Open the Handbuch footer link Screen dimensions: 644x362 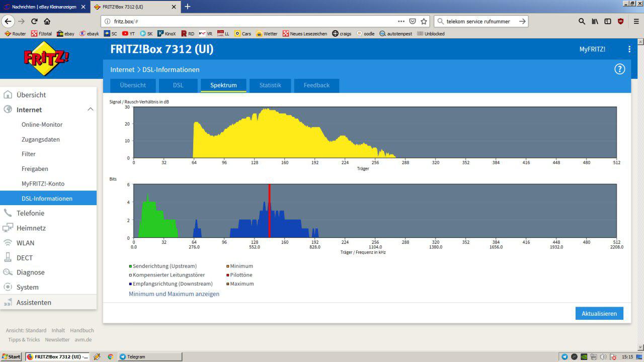click(x=82, y=330)
